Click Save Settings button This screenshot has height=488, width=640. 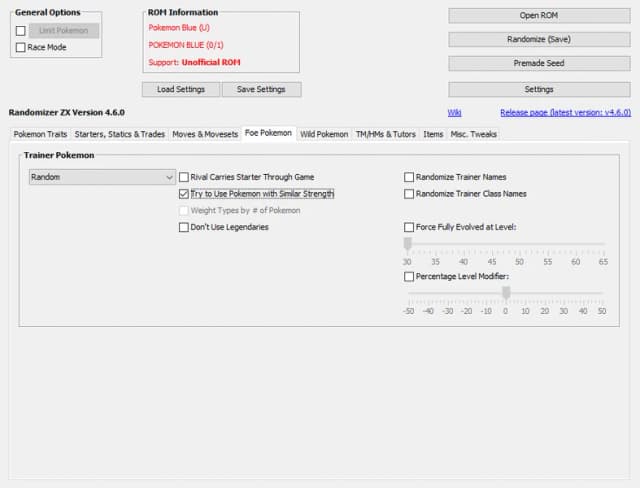261,89
